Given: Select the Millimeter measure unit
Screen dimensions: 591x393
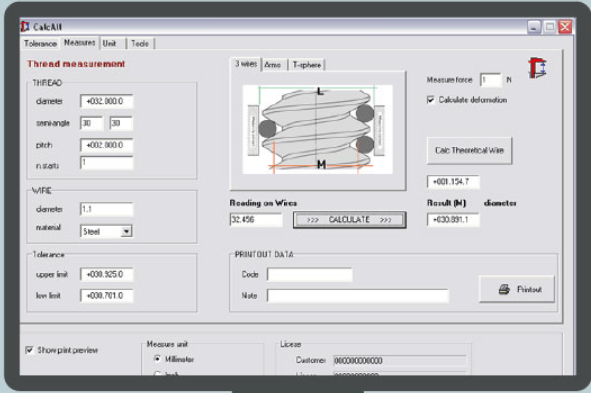Looking at the screenshot, I should pyautogui.click(x=158, y=359).
